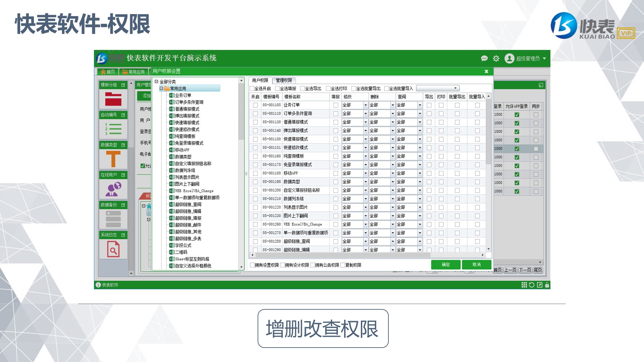This screenshot has height=362, width=644.
Task: Close the 用户权限设置 dialog
Action: tap(486, 71)
